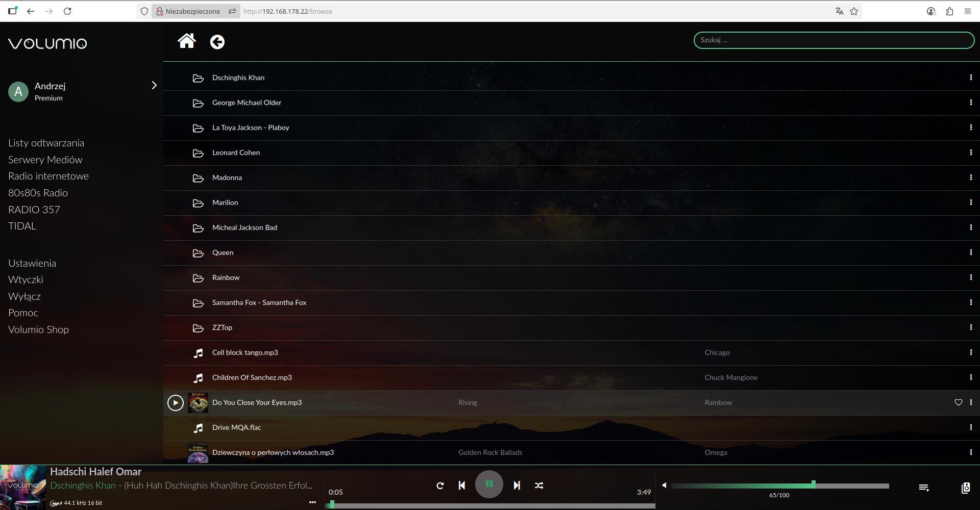Go to the Volumio home screen

186,41
